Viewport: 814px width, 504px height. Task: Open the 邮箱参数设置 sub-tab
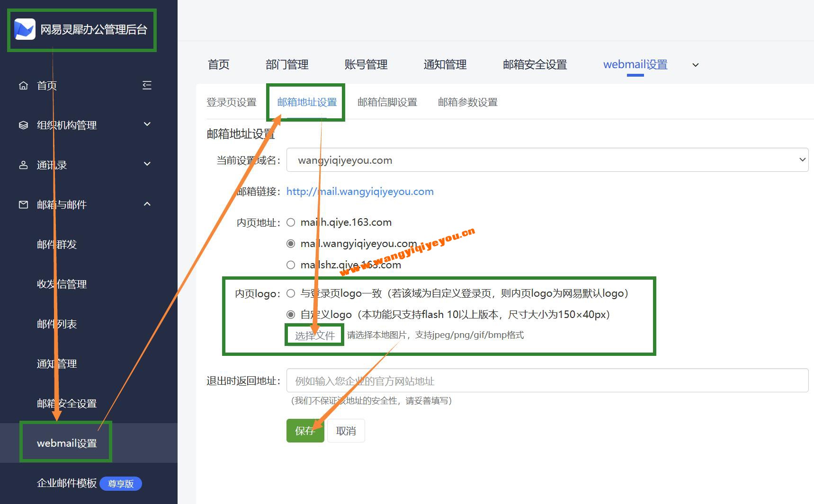click(x=468, y=102)
